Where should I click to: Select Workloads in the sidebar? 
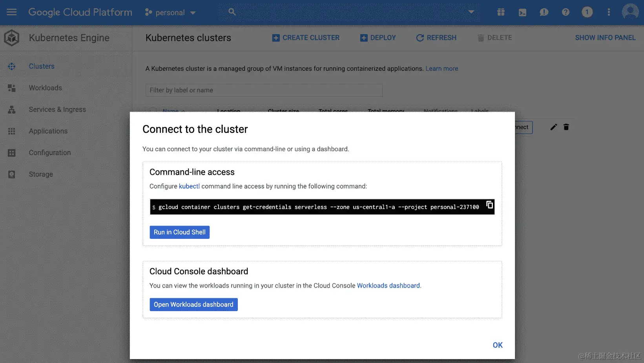tap(45, 88)
